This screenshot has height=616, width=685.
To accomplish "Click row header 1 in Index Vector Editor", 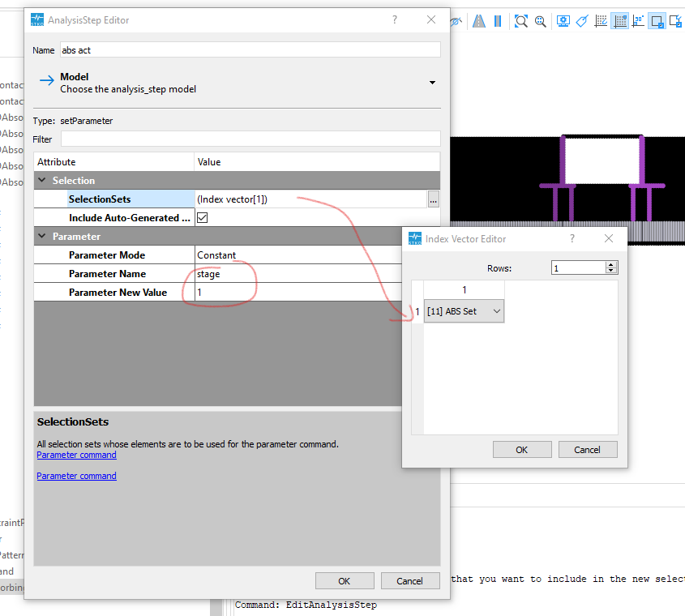I will click(x=417, y=311).
